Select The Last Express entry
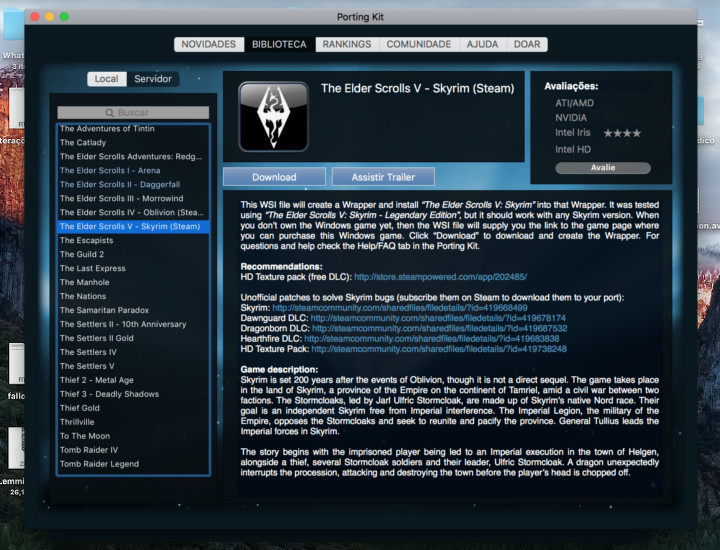The image size is (720, 550). click(x=133, y=269)
